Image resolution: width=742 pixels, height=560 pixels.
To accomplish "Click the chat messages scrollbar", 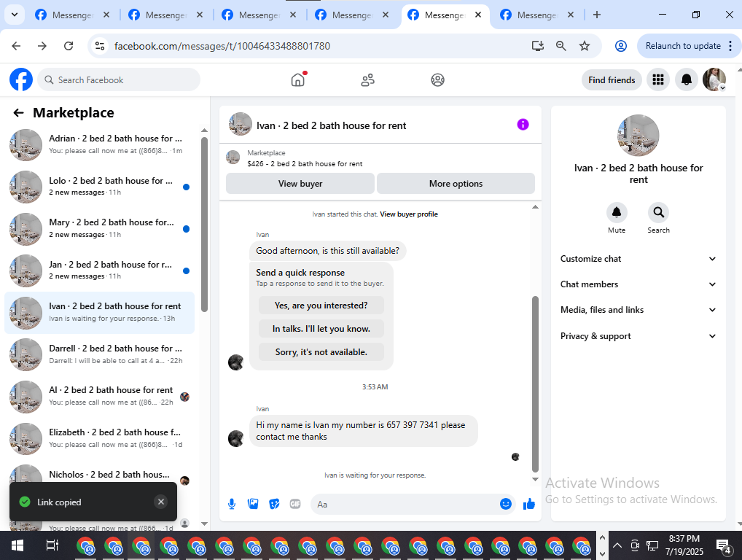I will pos(535,384).
